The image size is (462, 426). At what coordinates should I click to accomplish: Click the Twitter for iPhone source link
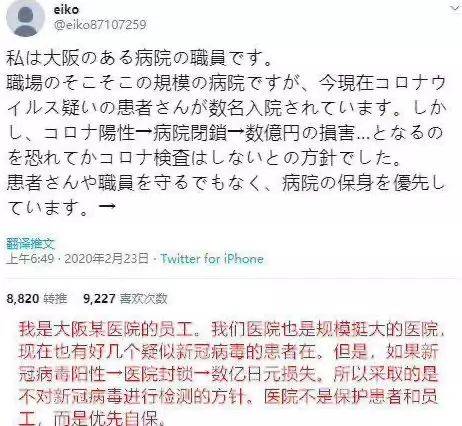click(x=212, y=259)
